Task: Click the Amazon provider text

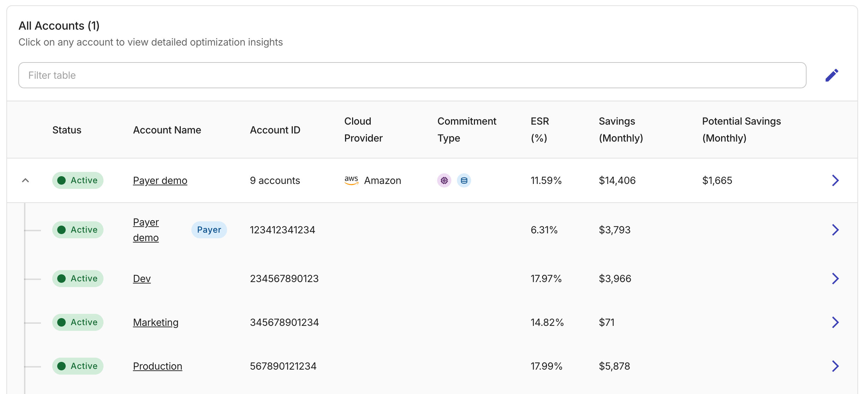Action: pos(382,180)
